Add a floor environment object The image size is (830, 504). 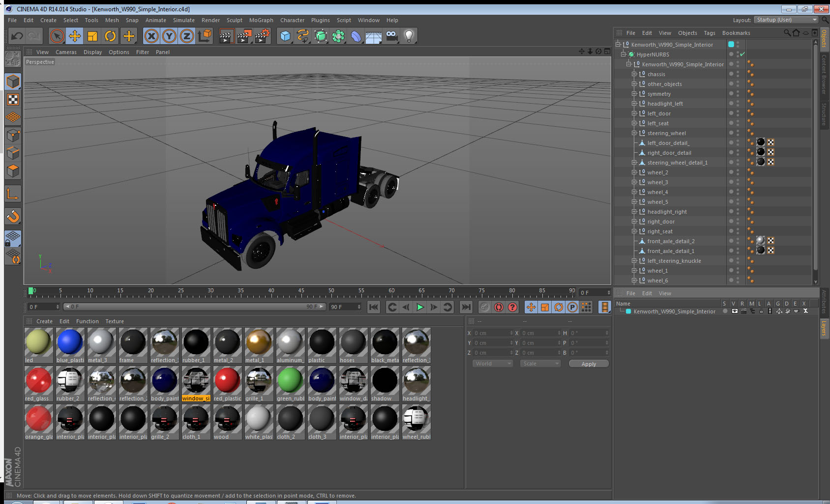click(x=374, y=36)
